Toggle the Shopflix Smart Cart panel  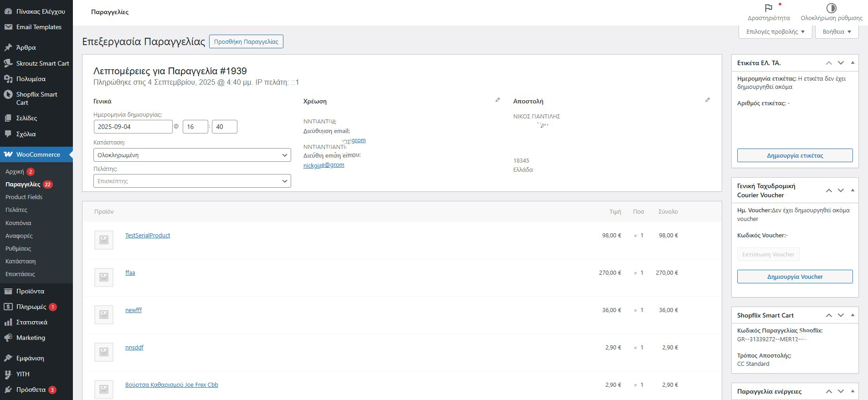pyautogui.click(x=853, y=315)
